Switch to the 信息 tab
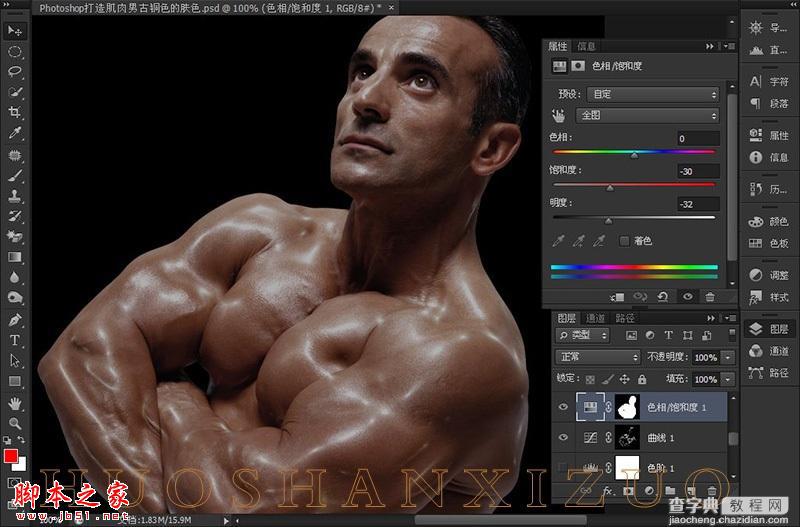 [586, 46]
